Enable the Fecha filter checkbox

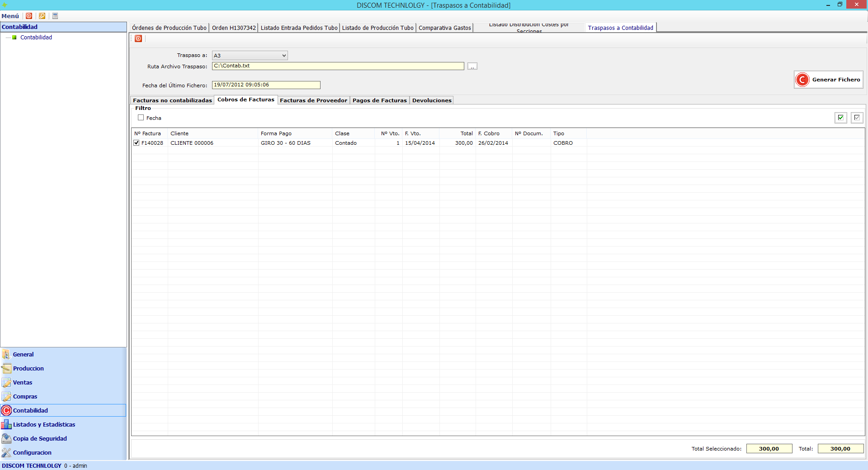click(x=141, y=118)
